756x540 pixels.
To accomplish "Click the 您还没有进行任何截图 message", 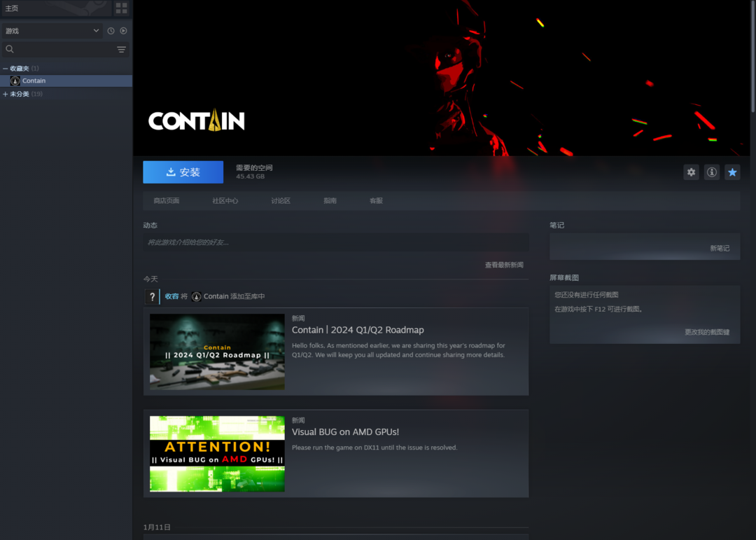I will point(587,295).
